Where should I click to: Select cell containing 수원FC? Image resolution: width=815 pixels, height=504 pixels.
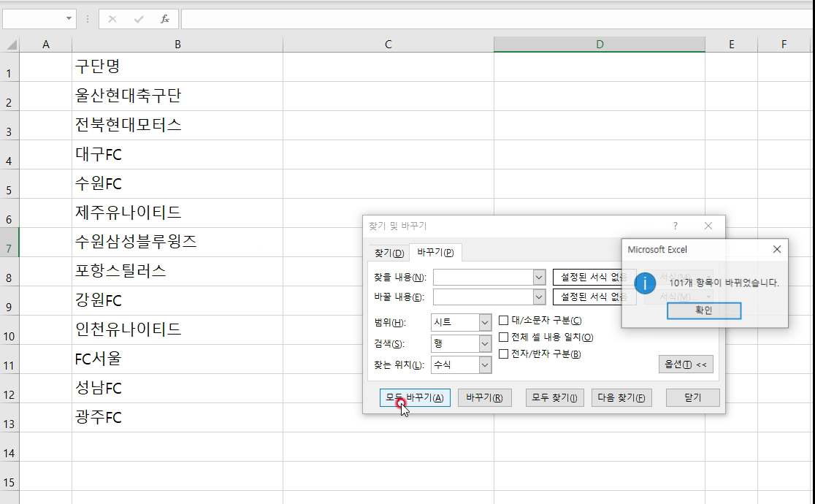177,183
